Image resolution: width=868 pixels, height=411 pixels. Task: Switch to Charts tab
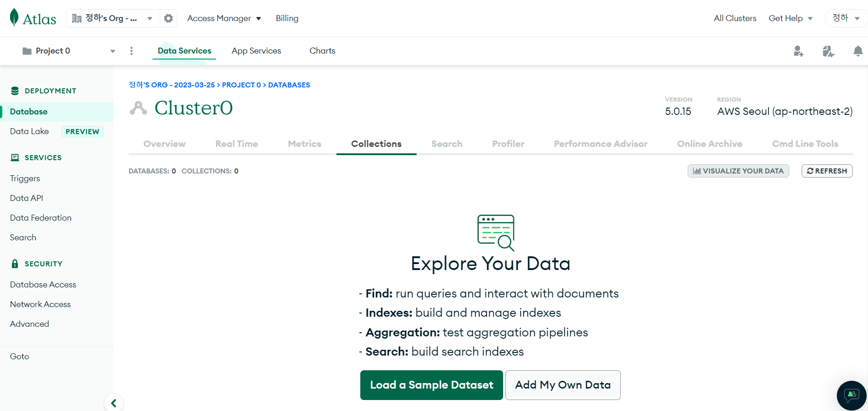click(322, 51)
